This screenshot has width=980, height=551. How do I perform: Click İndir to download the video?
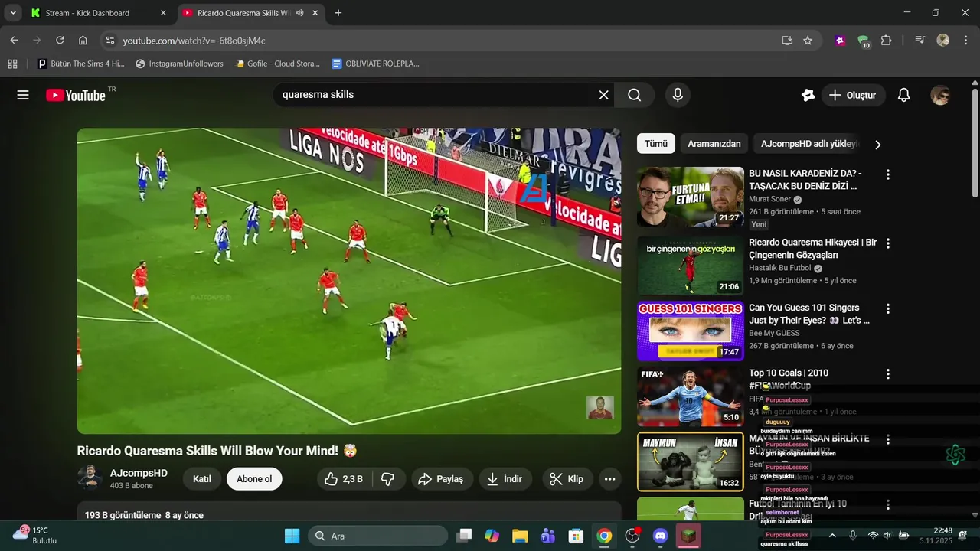505,479
